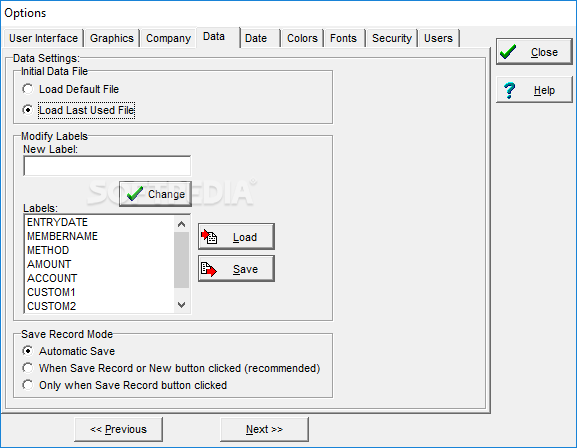The image size is (577, 448).
Task: Open the Company tab
Action: 169,38
